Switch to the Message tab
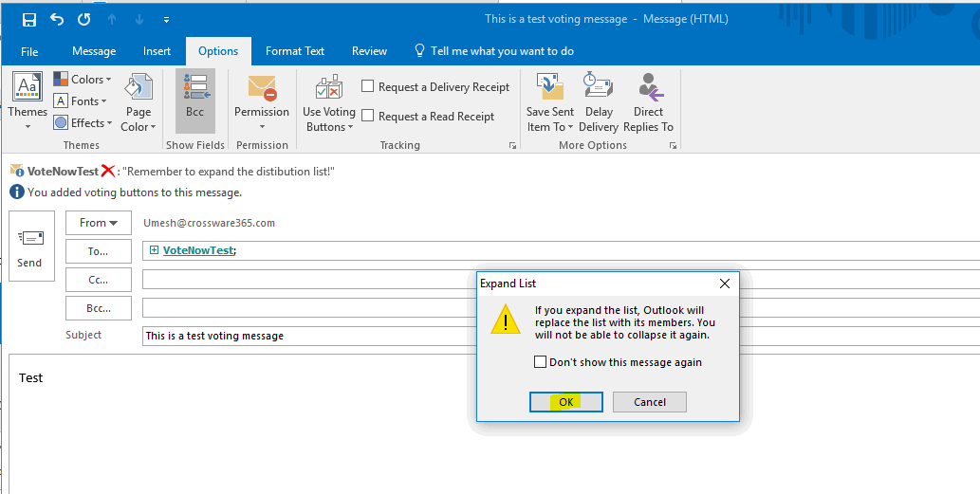The width and height of the screenshot is (980, 494). [x=94, y=51]
